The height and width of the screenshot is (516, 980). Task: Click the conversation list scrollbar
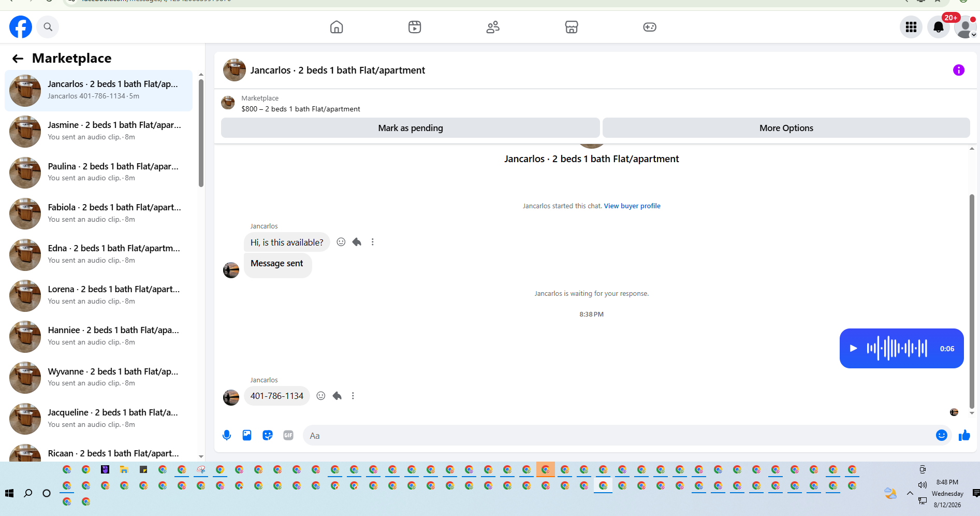click(x=201, y=133)
